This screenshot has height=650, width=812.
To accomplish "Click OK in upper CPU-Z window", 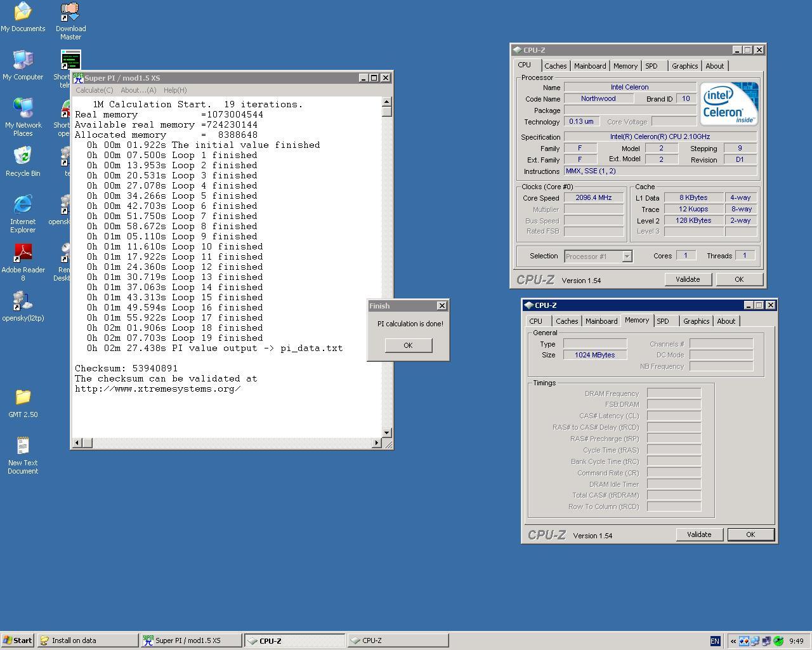I will point(739,279).
